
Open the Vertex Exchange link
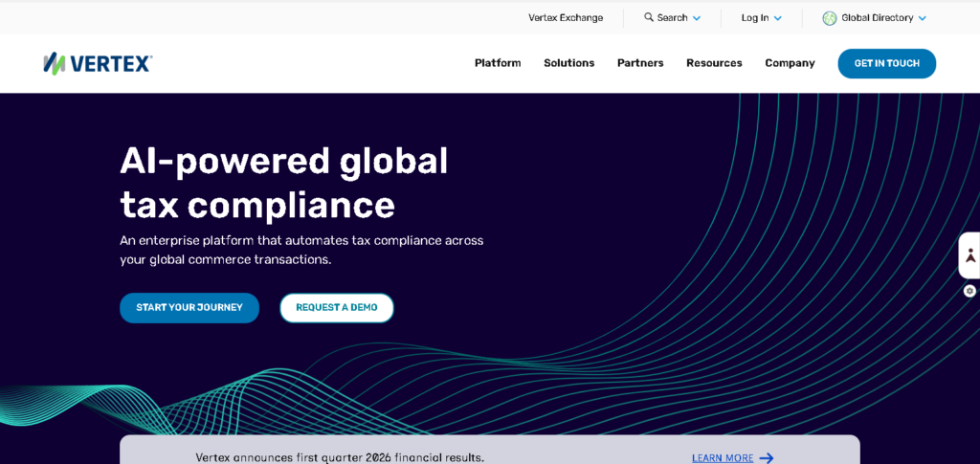tap(566, 17)
